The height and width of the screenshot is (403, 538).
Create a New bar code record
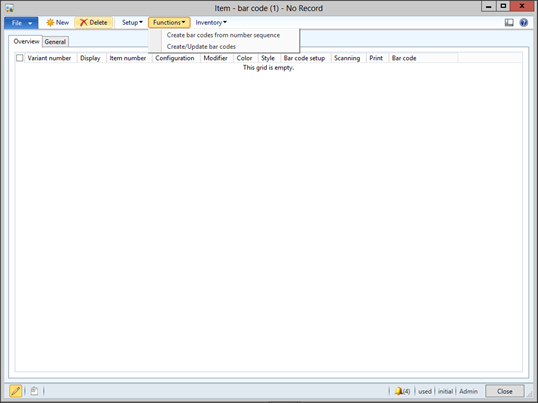pos(58,23)
